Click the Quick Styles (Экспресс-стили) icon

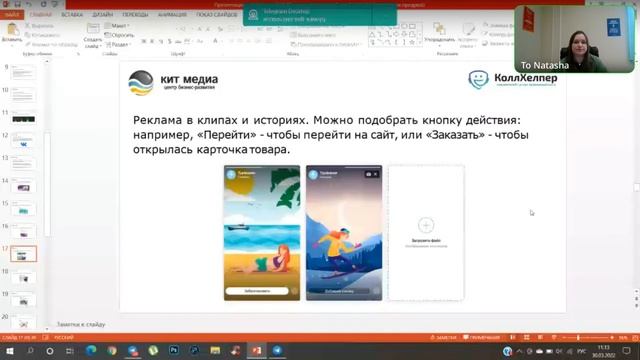pos(468,29)
